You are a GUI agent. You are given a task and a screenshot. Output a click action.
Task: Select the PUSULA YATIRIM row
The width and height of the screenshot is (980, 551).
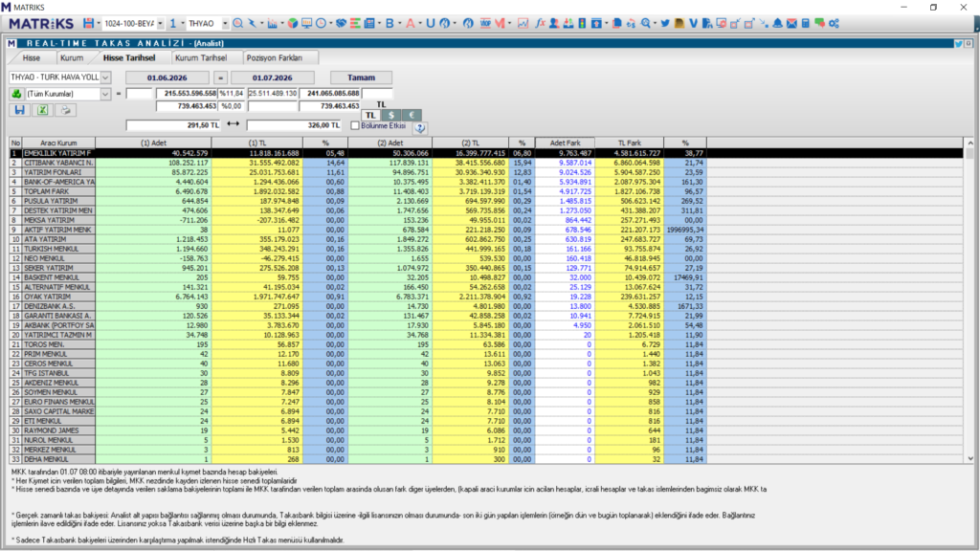tap(358, 201)
